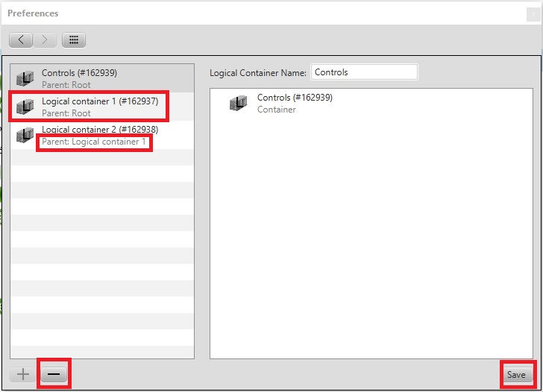Click the container icon beside Logical container 2
This screenshot has width=543, height=392.
[x=25, y=135]
